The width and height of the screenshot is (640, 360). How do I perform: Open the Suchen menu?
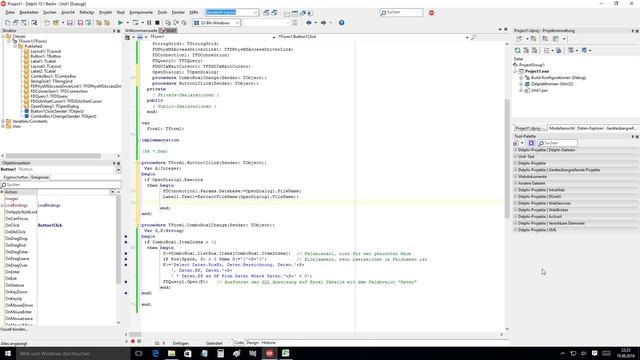point(50,13)
